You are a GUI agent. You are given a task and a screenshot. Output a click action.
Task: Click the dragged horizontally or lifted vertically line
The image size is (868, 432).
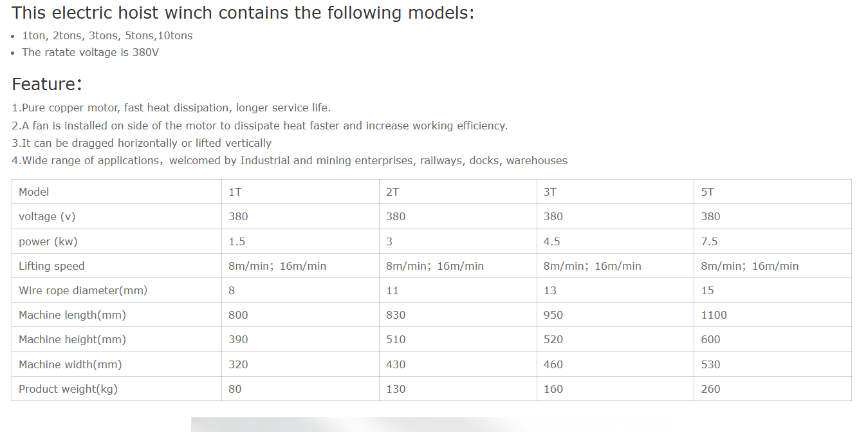tap(142, 143)
